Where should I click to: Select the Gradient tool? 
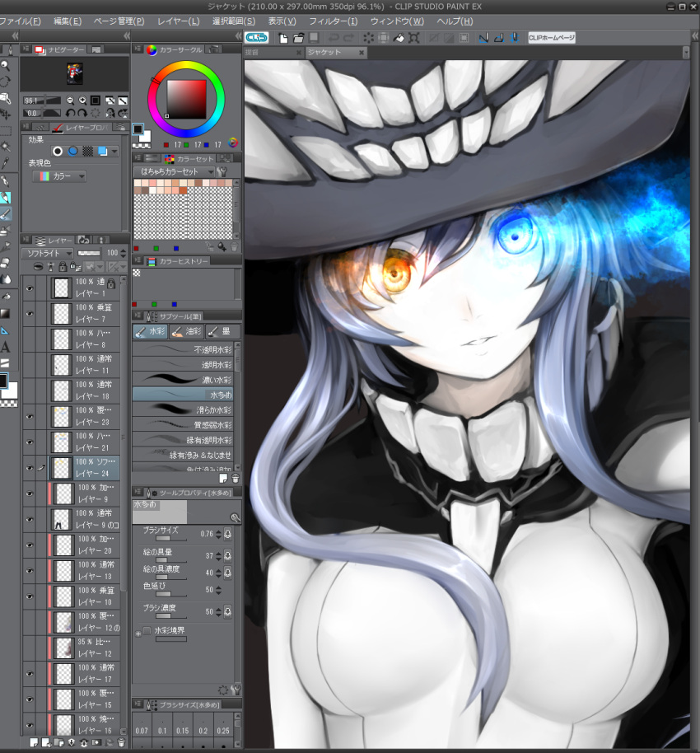tap(5, 314)
